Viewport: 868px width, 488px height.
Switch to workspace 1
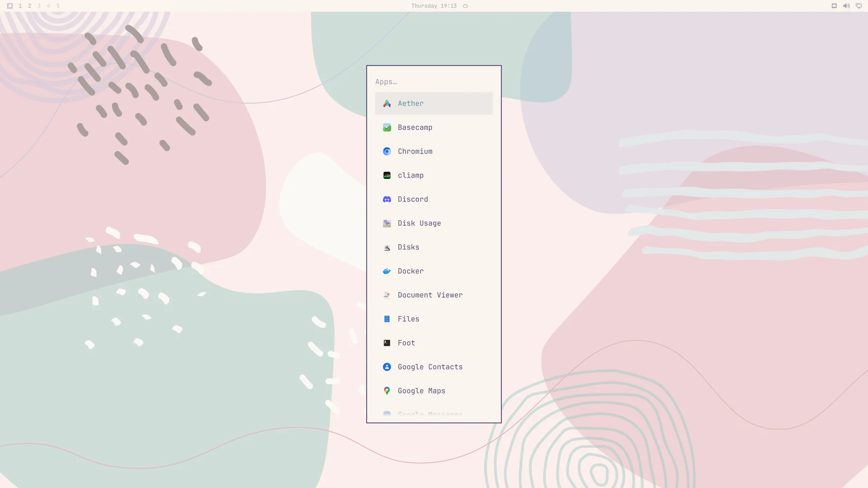20,6
